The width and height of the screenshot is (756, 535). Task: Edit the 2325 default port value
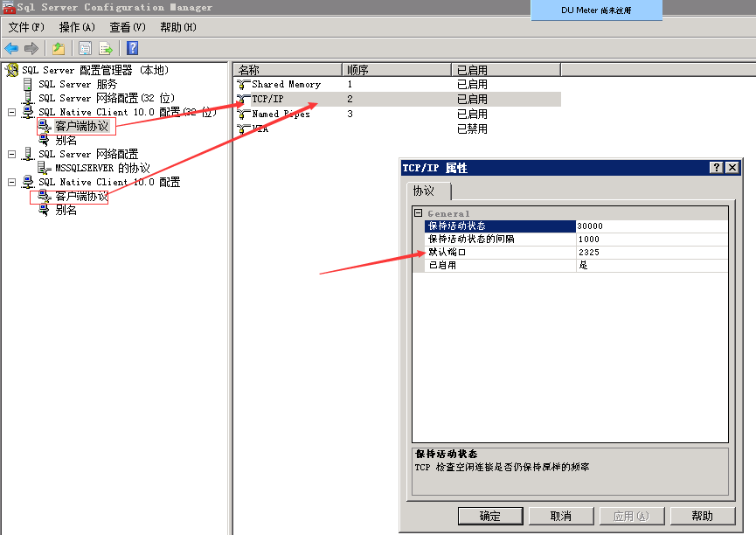coord(652,253)
